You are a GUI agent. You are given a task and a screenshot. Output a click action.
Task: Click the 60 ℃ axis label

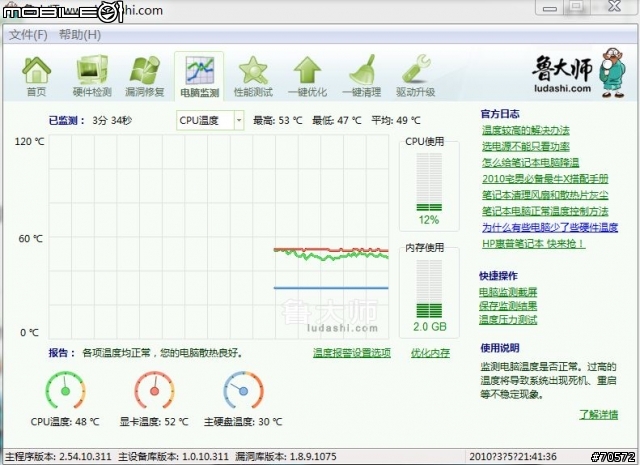tap(31, 238)
